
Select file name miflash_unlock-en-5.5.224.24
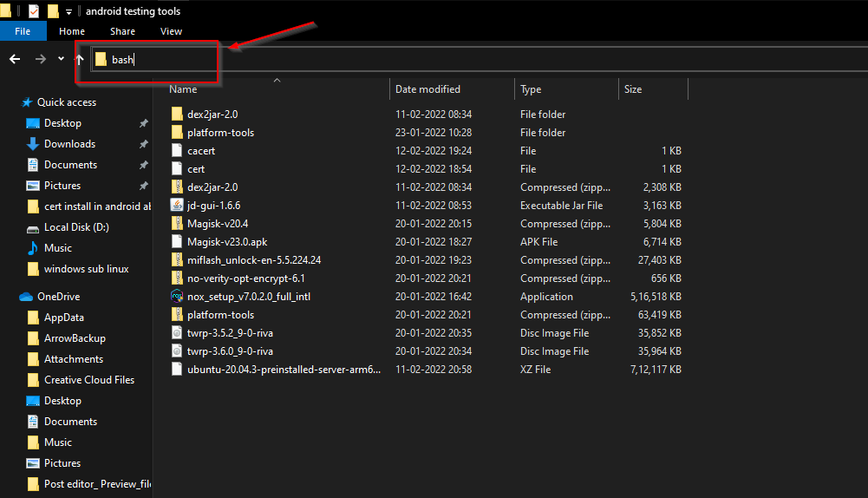point(254,260)
